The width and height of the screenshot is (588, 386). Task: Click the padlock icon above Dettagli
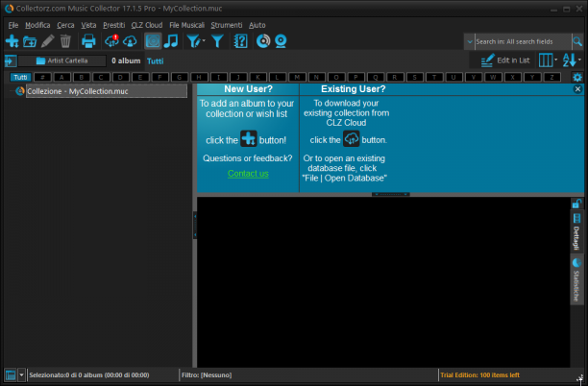(576, 204)
